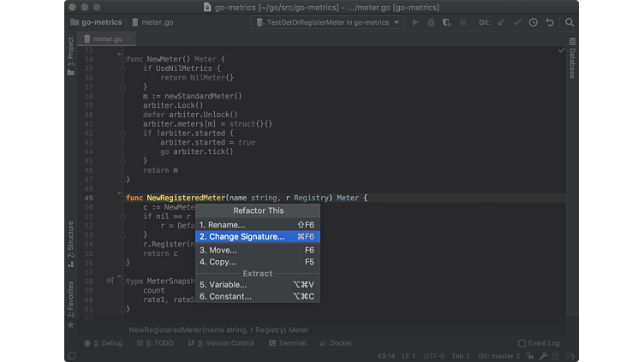The width and height of the screenshot is (644, 362).
Task: Click the newStandardMeter() call on line 38
Action: pyautogui.click(x=203, y=96)
